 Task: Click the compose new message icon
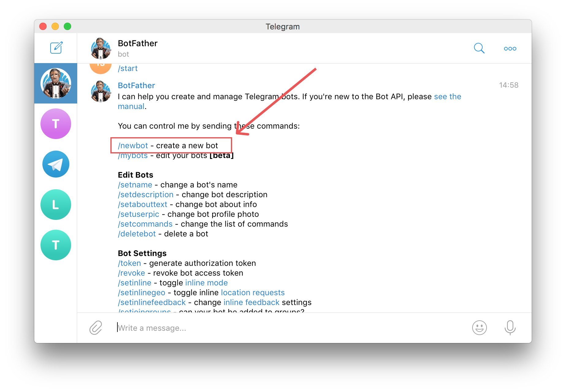tap(56, 48)
